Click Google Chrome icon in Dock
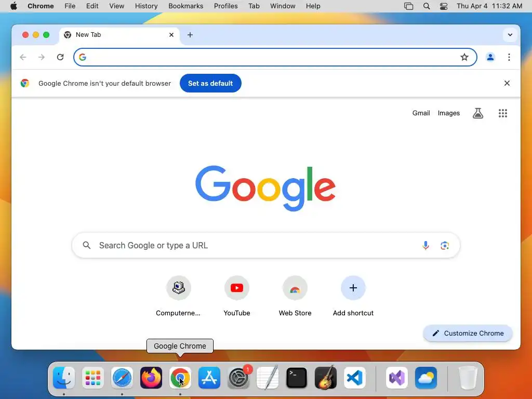This screenshot has height=399, width=532. tap(180, 378)
